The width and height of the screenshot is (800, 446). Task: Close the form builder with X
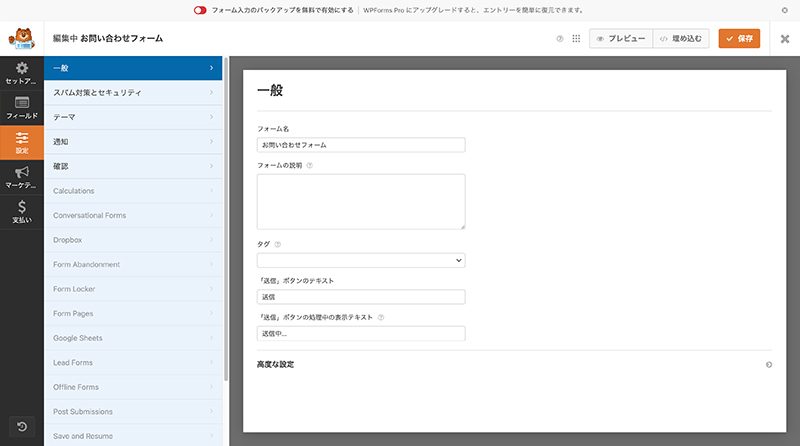click(x=784, y=39)
